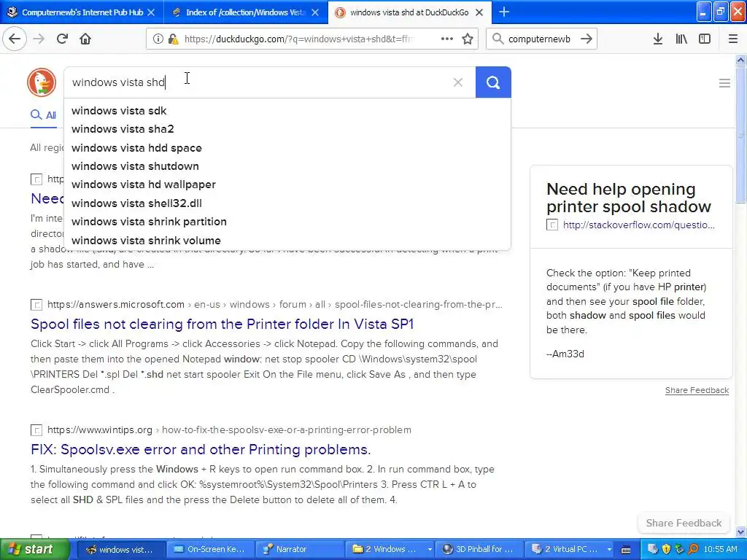
Task: Choose suggestion windows vista sha2
Action: pos(287,129)
